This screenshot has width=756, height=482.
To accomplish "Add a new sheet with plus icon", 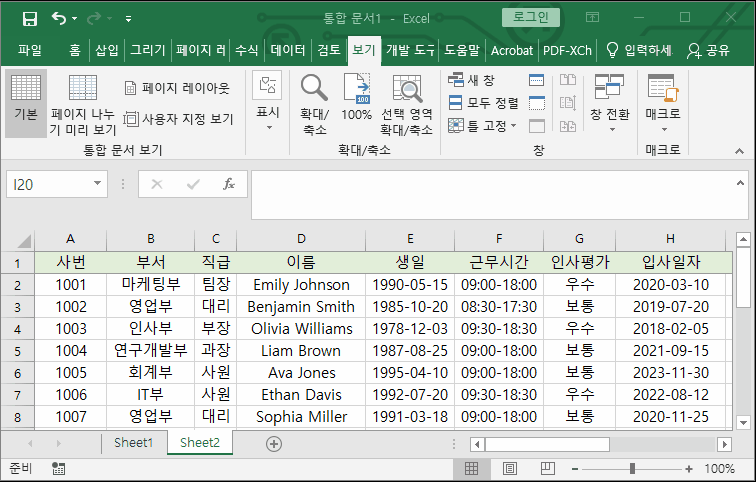I will 274,444.
